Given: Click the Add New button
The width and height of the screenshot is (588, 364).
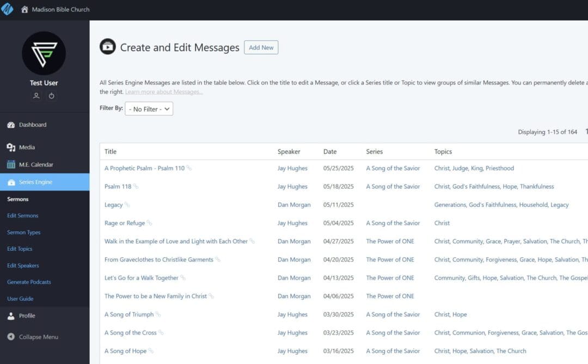Looking at the screenshot, I should (x=261, y=47).
